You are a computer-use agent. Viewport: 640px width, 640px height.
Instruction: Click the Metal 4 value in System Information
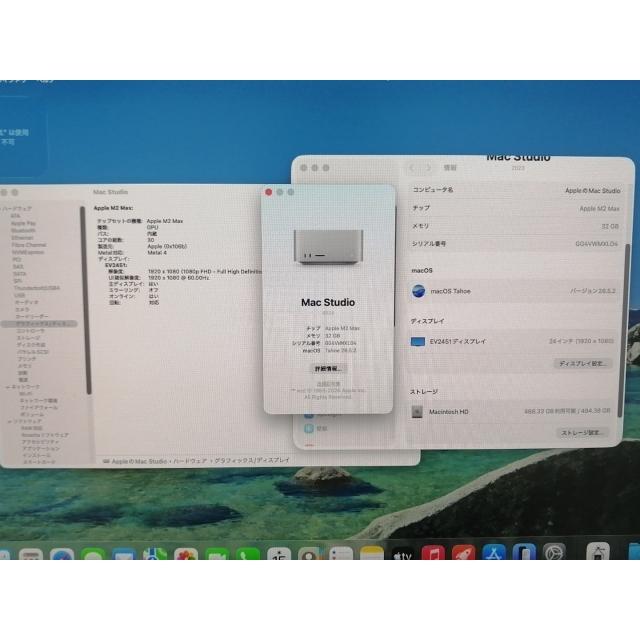coord(157,253)
